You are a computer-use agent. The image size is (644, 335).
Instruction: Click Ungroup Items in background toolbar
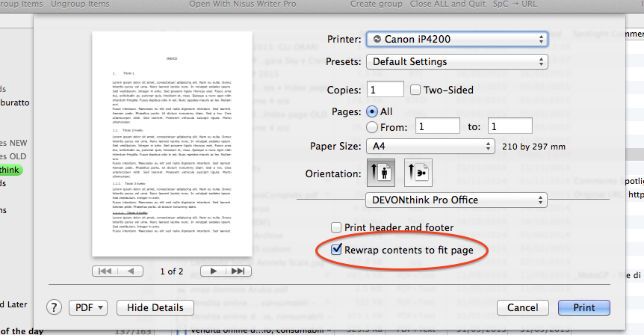click(80, 4)
